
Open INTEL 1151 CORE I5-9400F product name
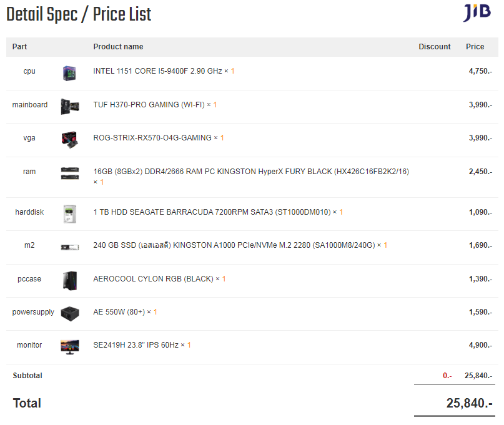pos(157,71)
